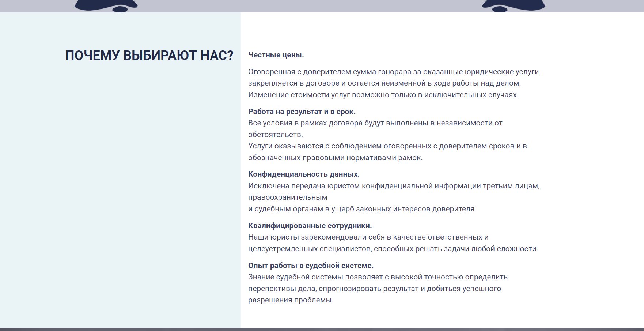Select the bold title "Честные цены."

pos(276,55)
